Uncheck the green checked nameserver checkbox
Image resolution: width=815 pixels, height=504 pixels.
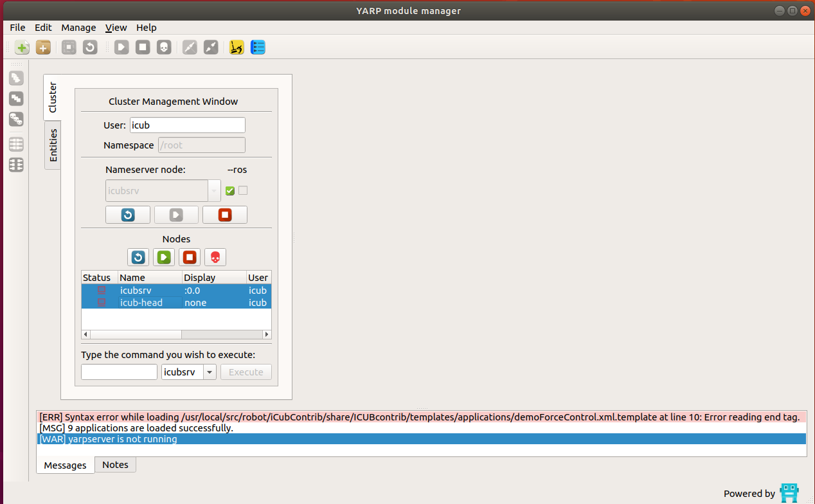point(230,191)
